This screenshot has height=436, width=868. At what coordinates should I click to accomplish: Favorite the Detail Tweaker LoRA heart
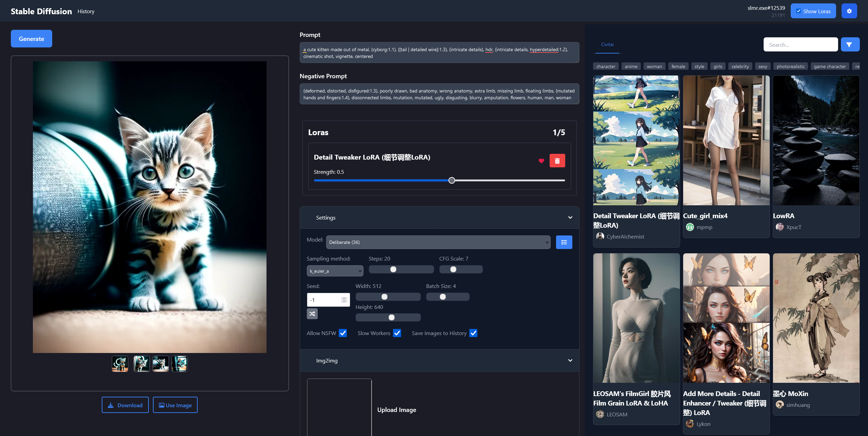(541, 161)
